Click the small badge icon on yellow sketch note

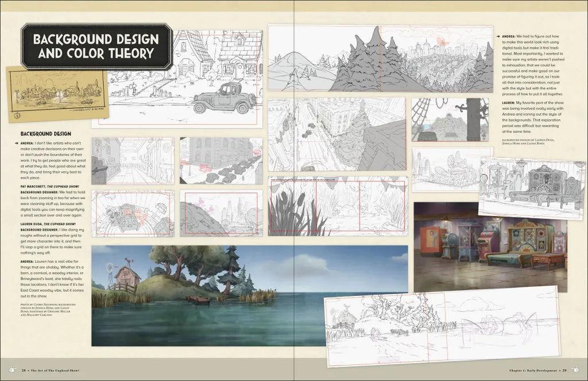[x=17, y=114]
